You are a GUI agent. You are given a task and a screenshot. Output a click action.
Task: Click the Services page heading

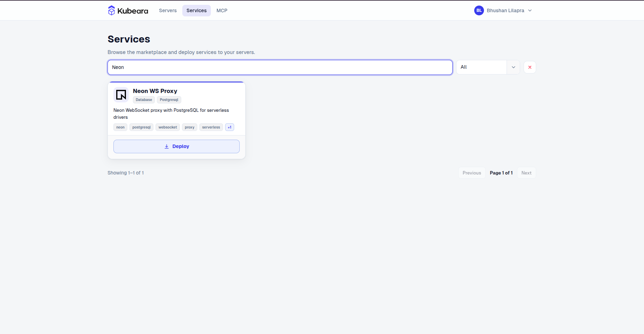129,39
